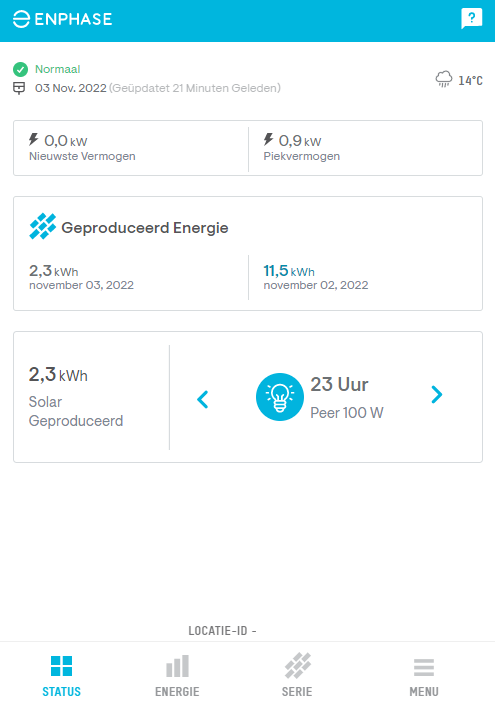The image size is (495, 704).
Task: Open the Menu hamburger tab
Action: tap(424, 676)
